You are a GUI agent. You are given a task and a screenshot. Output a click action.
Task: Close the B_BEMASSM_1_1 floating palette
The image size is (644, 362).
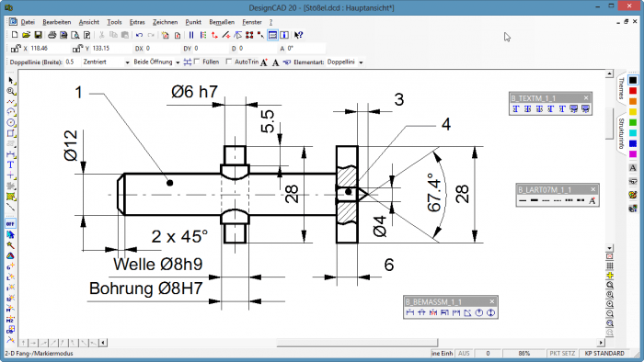(492, 301)
